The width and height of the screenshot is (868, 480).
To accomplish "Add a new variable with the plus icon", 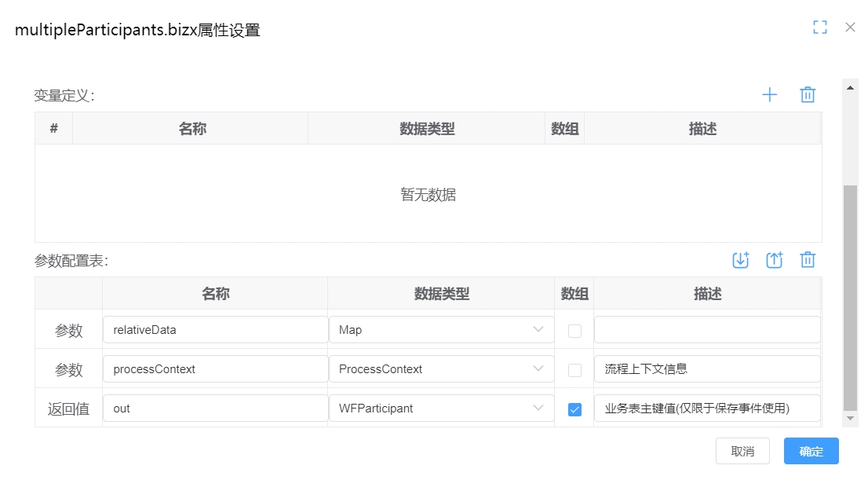I will tap(769, 94).
